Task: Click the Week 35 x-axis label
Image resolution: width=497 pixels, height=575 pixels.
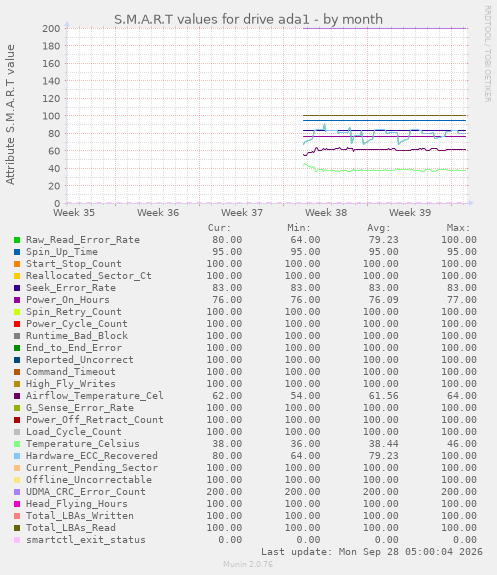Action: (74, 213)
